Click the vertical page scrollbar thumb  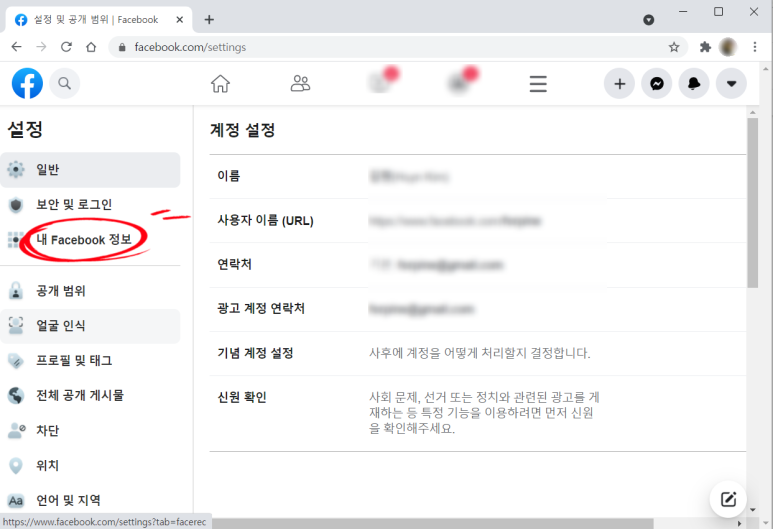tap(752, 203)
